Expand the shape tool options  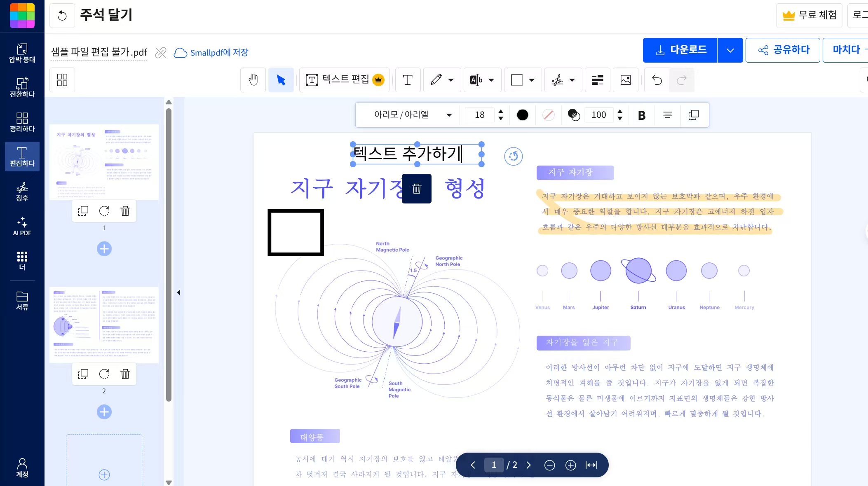coord(532,80)
